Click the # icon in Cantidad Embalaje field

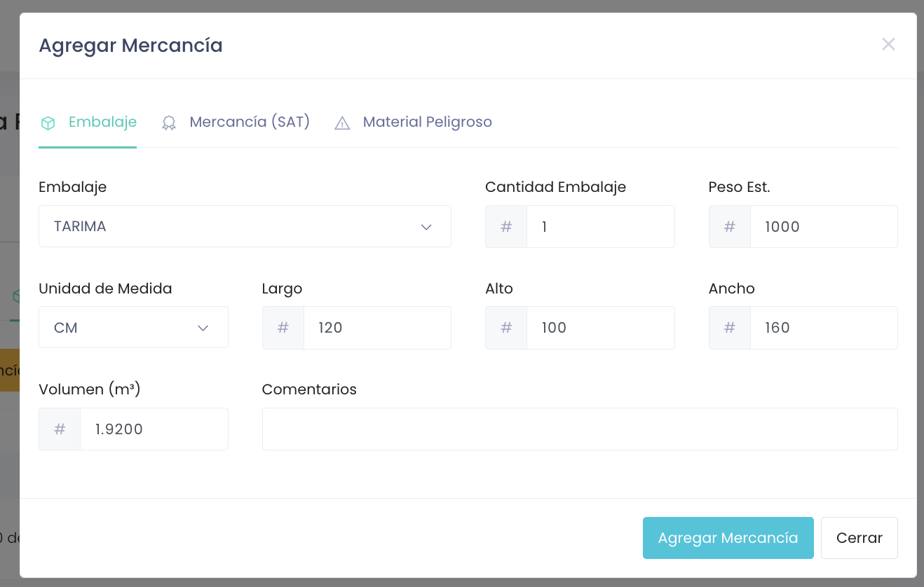tap(505, 226)
